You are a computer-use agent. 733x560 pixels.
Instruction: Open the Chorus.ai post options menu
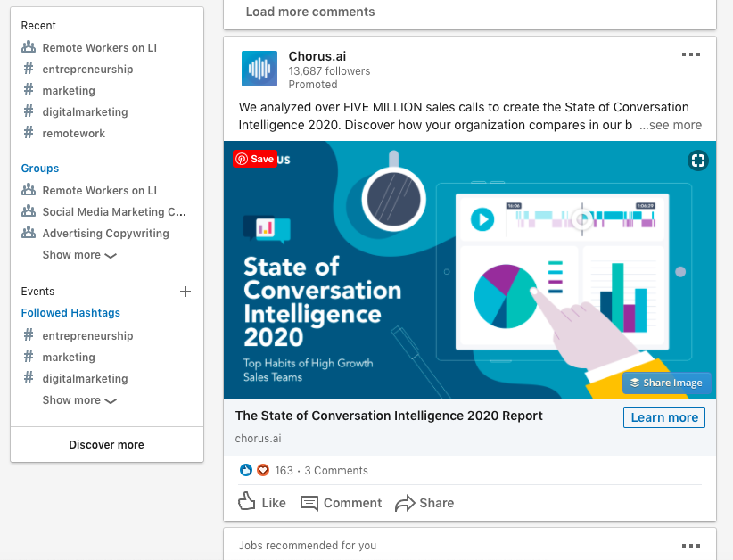[x=690, y=54]
